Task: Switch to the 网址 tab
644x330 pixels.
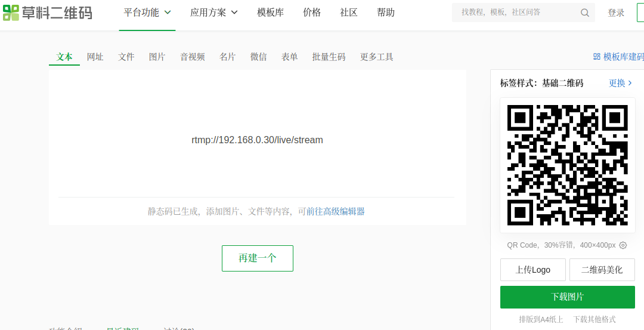Action: [x=95, y=57]
